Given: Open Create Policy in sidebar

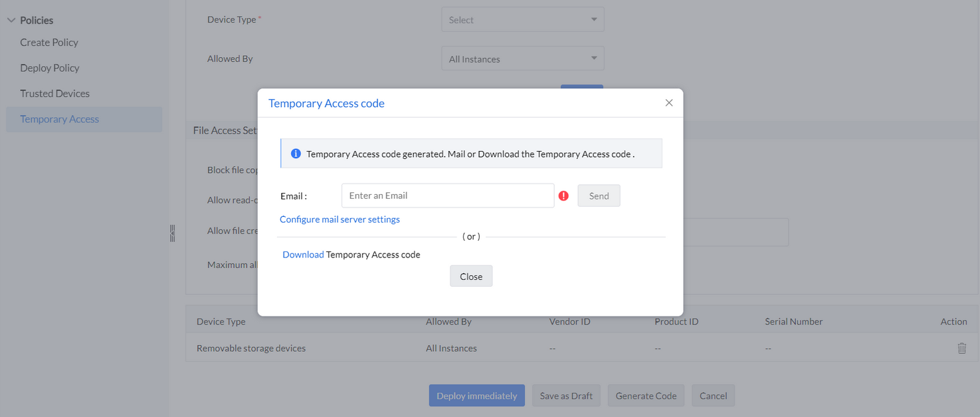Looking at the screenshot, I should point(49,43).
